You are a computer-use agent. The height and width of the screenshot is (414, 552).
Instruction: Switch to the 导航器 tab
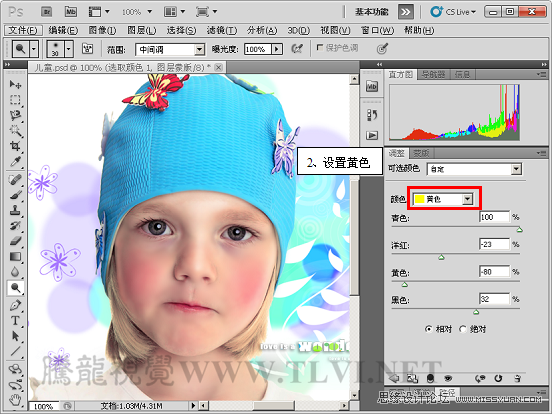point(433,74)
